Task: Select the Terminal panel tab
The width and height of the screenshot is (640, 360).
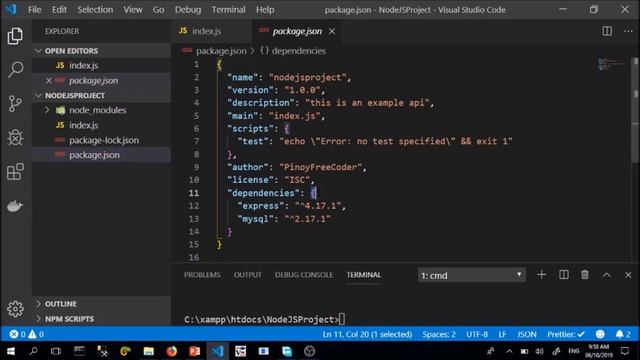Action: coord(363,275)
